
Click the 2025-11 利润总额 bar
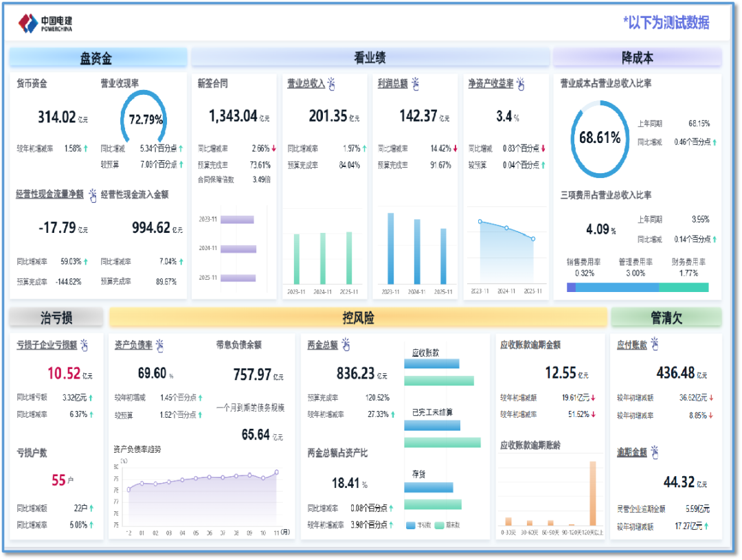click(x=443, y=256)
